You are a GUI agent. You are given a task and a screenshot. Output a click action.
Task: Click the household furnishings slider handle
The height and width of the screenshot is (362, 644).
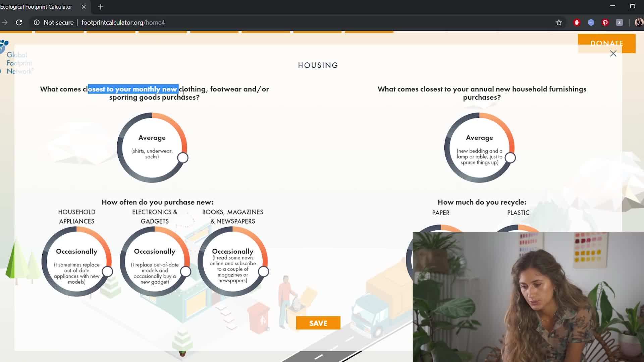(510, 158)
